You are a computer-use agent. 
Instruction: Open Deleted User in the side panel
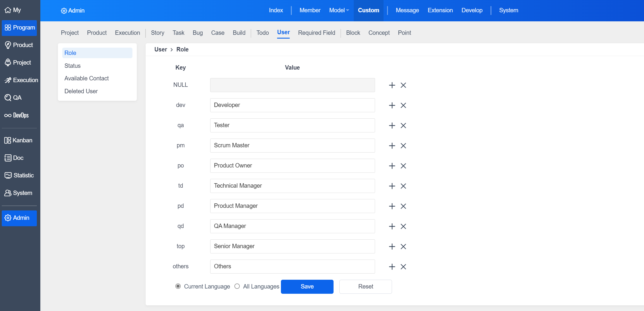coord(81,91)
